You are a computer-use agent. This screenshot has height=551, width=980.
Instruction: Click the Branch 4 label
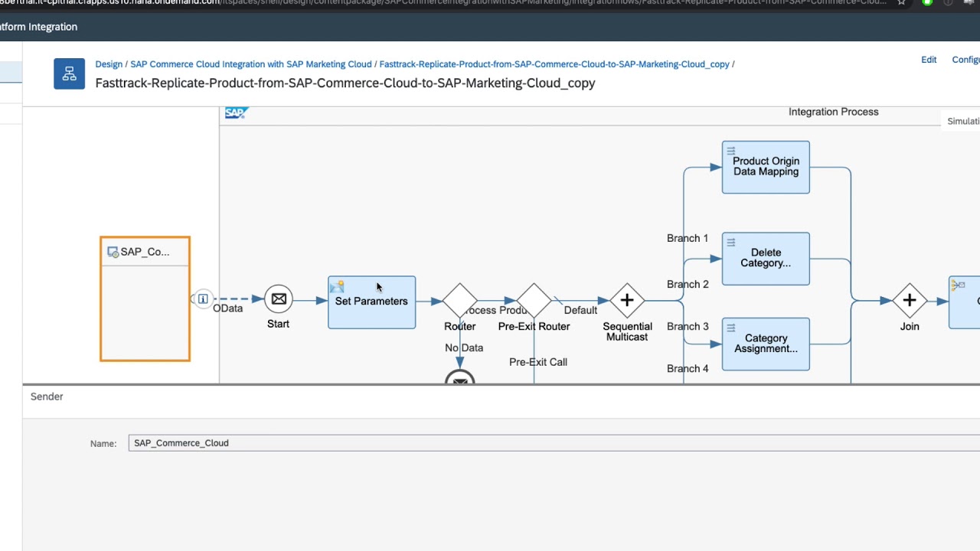coord(688,368)
